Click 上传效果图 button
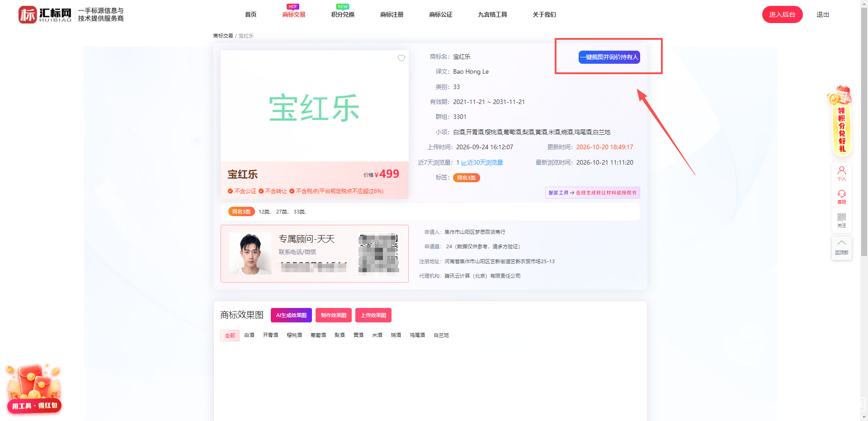The image size is (868, 421). pyautogui.click(x=373, y=315)
